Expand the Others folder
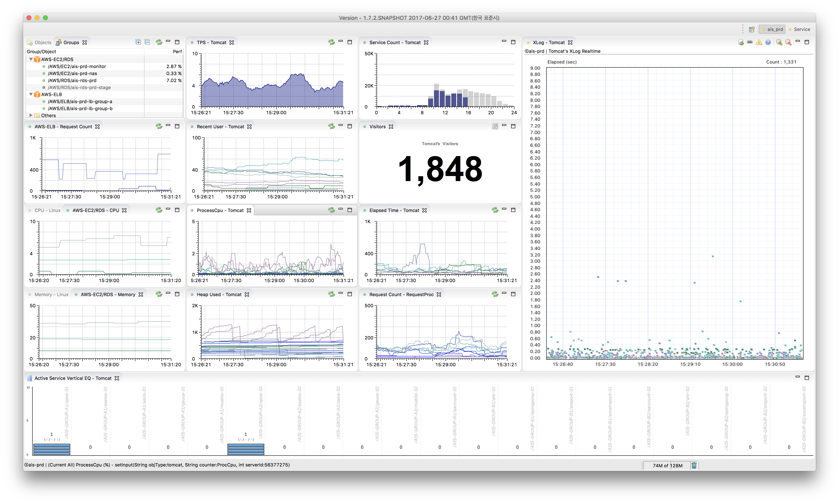The height and width of the screenshot is (504, 839). pos(31,115)
